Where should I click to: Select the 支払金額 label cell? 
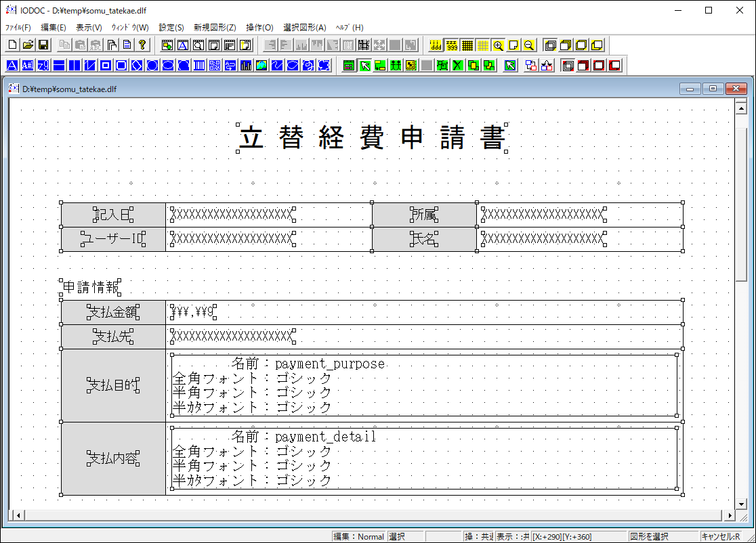(113, 312)
